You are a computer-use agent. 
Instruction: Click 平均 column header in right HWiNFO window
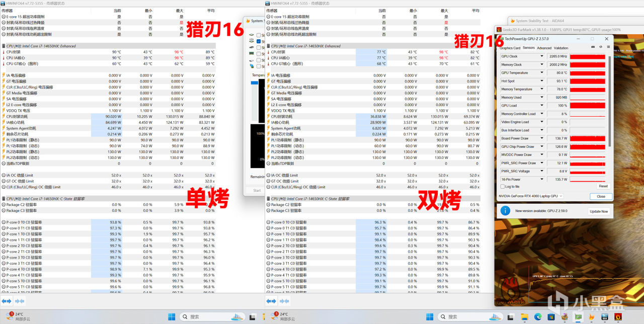(x=475, y=11)
